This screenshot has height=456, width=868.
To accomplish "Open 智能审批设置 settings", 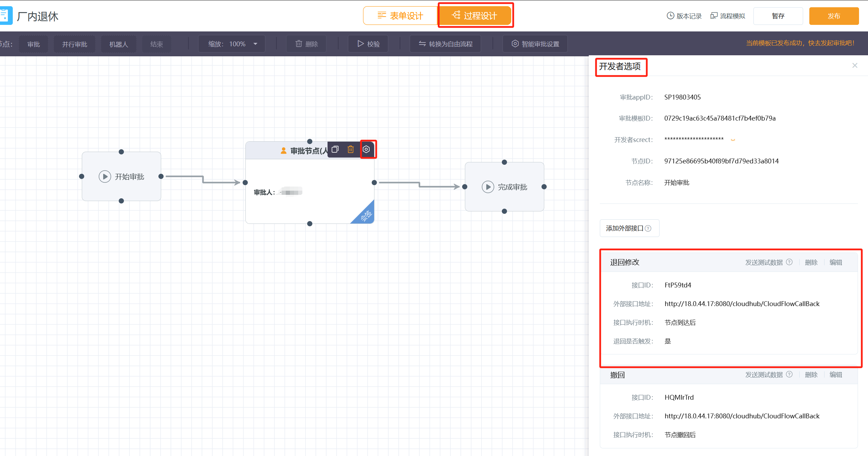I will [535, 44].
